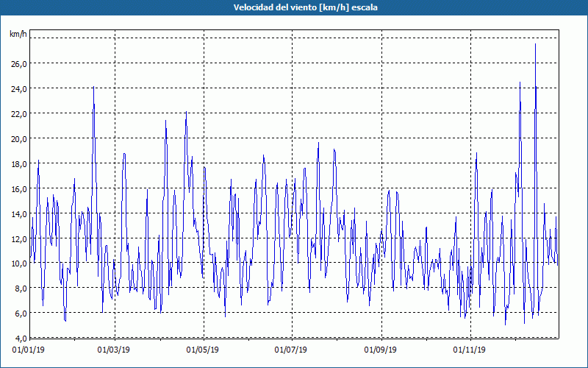The width and height of the screenshot is (588, 368).
Task: Select the 16,0 y-axis value
Action: click(19, 189)
